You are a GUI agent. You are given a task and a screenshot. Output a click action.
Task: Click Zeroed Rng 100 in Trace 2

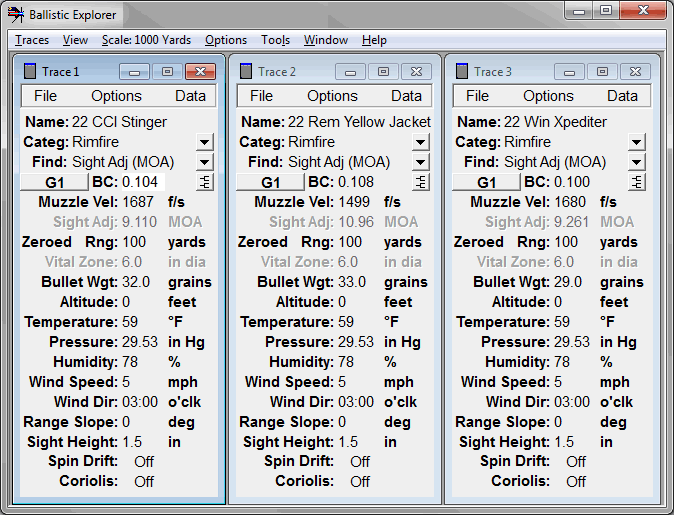coord(350,242)
